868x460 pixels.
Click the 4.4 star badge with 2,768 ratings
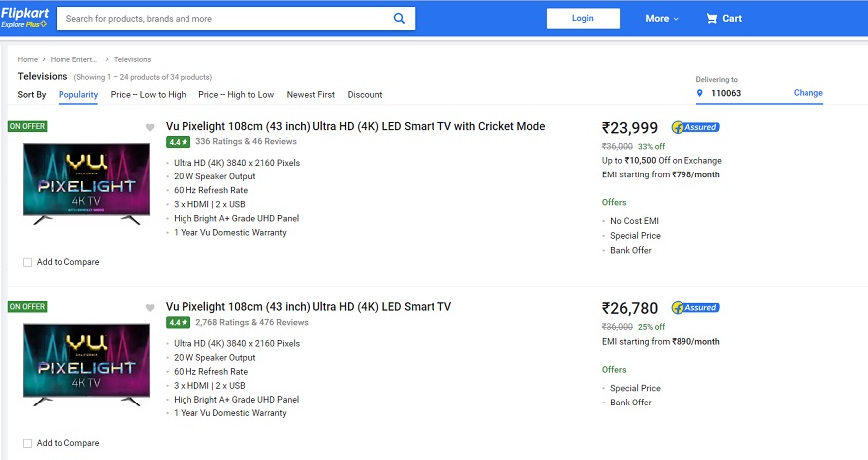pos(179,323)
